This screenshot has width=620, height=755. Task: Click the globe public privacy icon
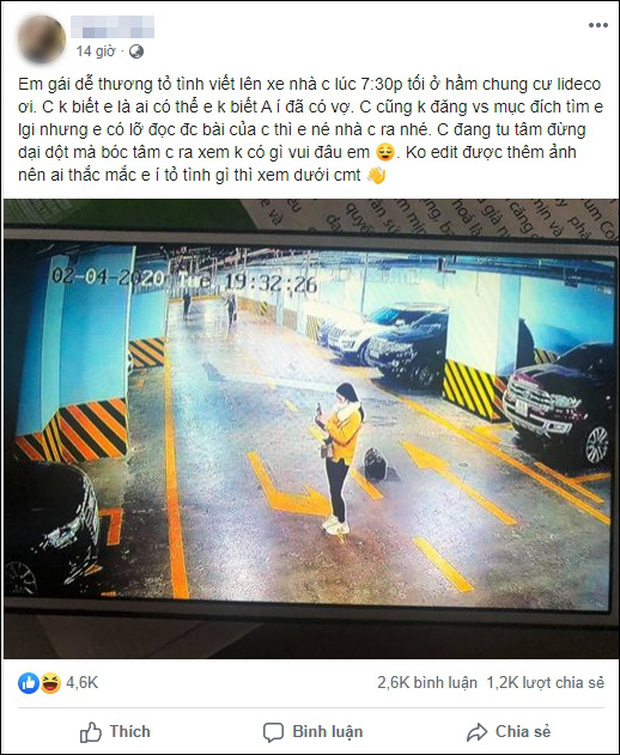click(x=136, y=51)
